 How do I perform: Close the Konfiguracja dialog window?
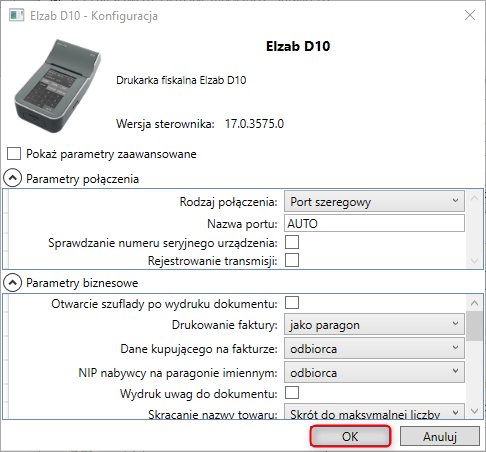(x=470, y=15)
